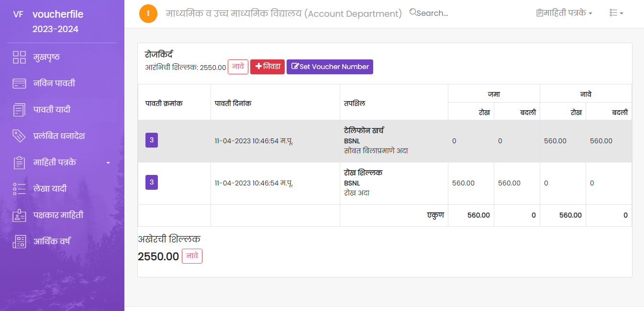Go to लेखा यादी menu item
644x311 pixels.
50,189
